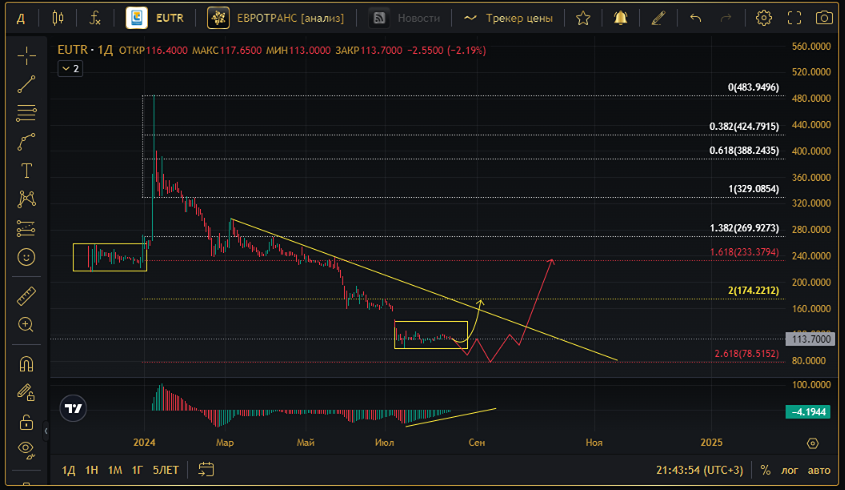Create a price alert with the bell

[x=620, y=18]
